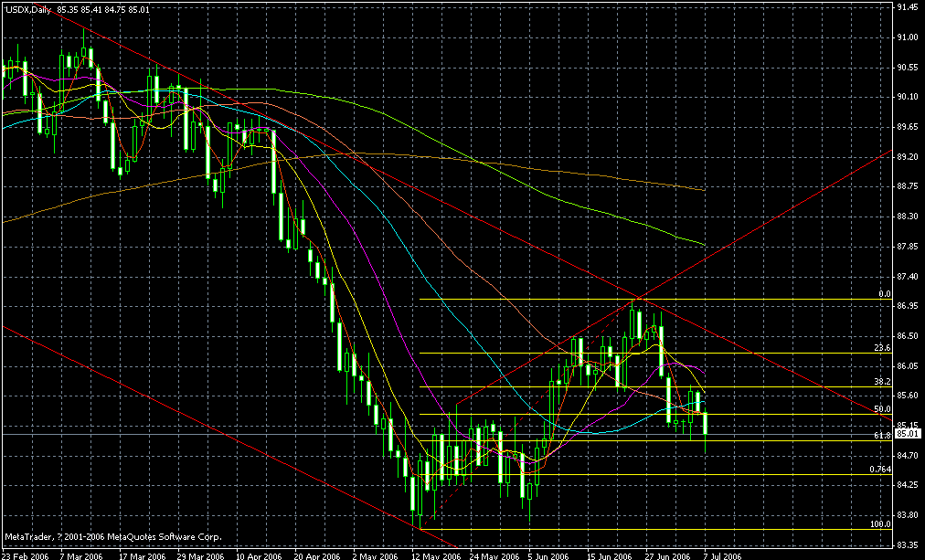Click the 89.65 price axis label
The image size is (925, 560).
click(908, 127)
